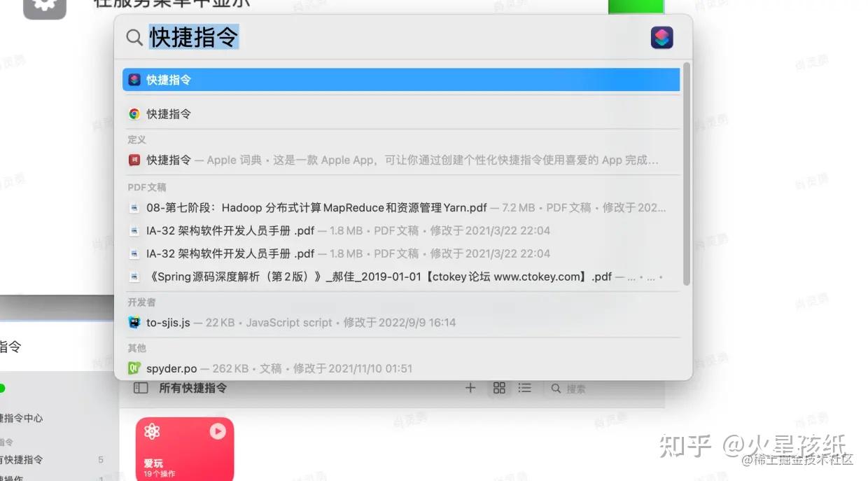This screenshot has height=481, width=868.
Task: Toggle the sidebar in the Shortcuts window
Action: point(141,388)
